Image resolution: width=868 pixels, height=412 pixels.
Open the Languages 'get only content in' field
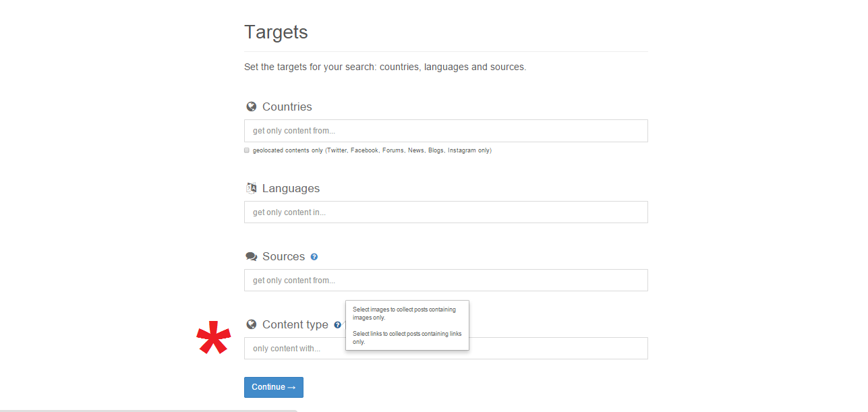point(446,212)
